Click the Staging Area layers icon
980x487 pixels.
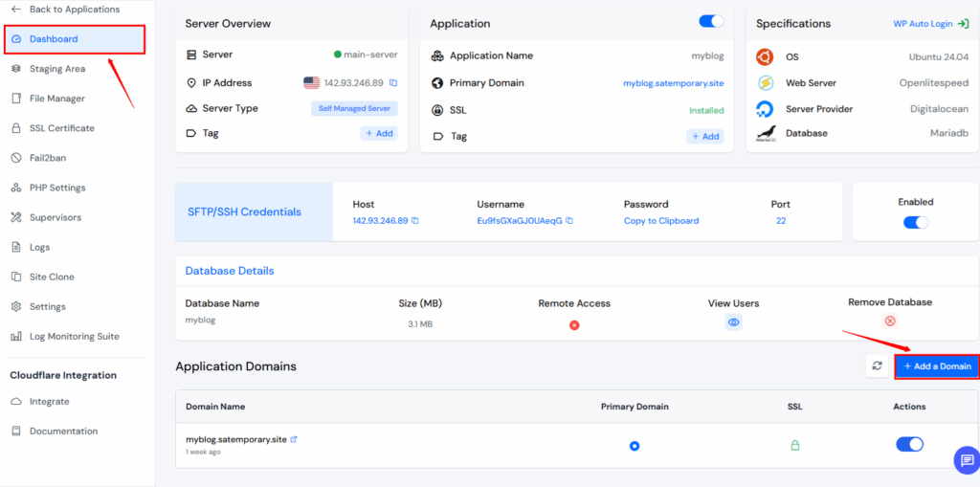coord(16,69)
